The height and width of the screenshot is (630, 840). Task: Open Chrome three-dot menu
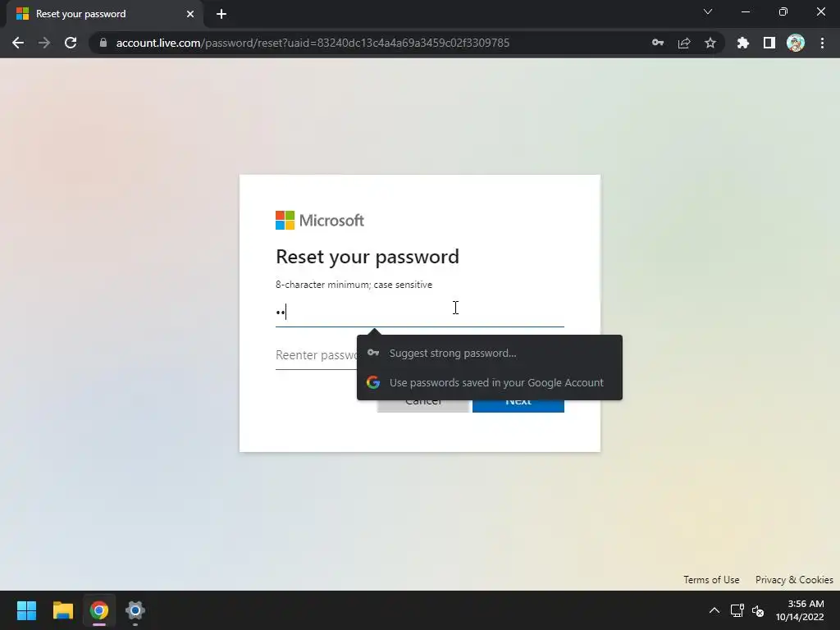[x=822, y=43]
